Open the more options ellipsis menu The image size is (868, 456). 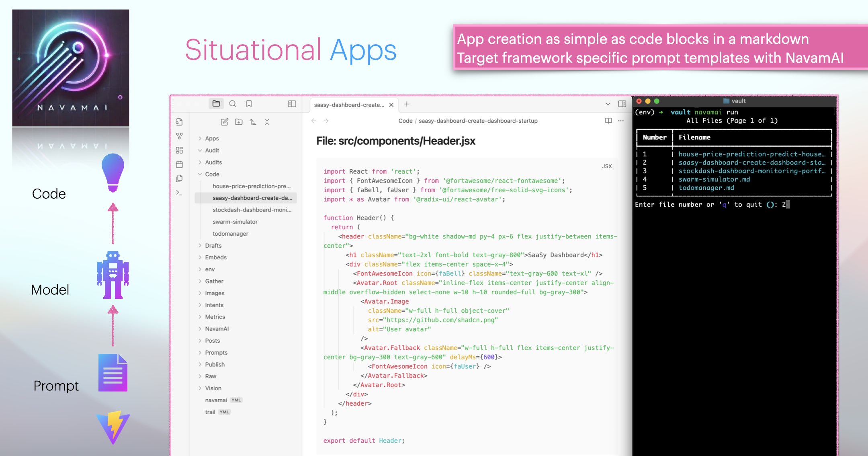click(621, 121)
